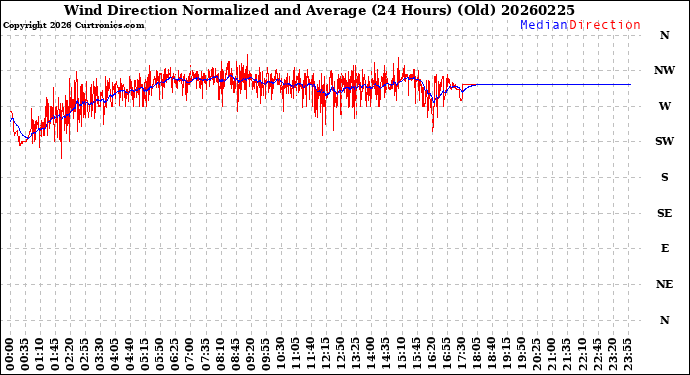Click the 14:00 time label

(371, 354)
